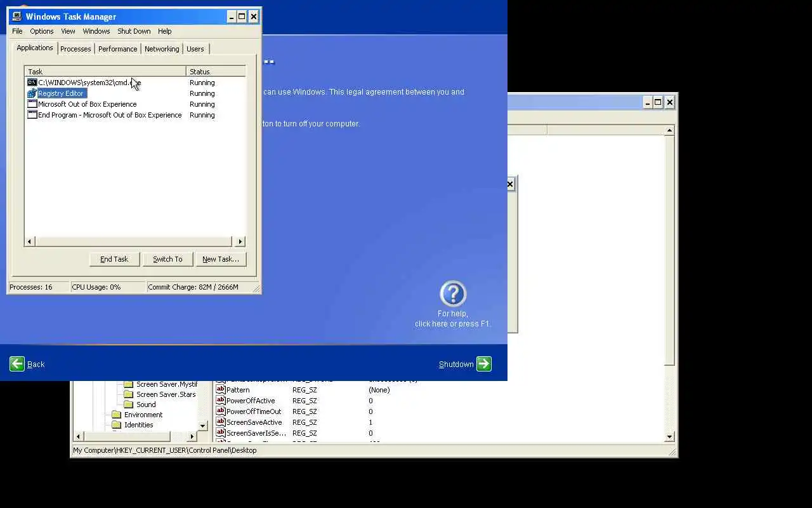Viewport: 812px width, 508px height.
Task: Select the C:\WINDOWS\system32\cmd.exe task row
Action: coord(135,83)
